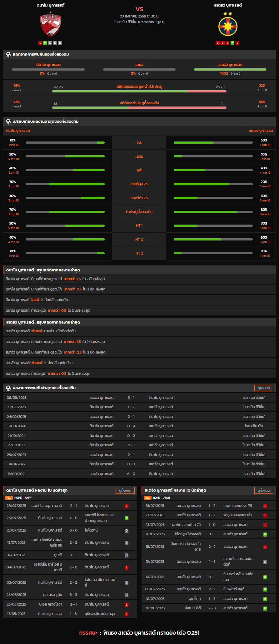This screenshot has height=644, width=279.
Task: Click the 21/10/2024 match row with score 0 - 2
Action: pyautogui.click(x=139, y=436)
